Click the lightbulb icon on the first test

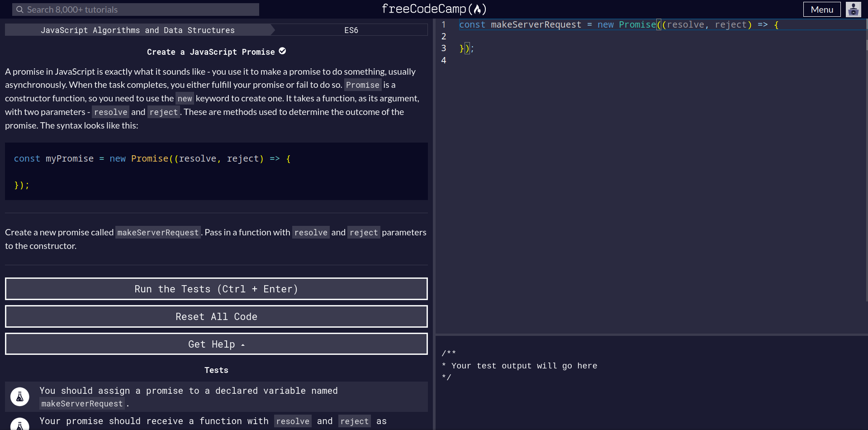(19, 397)
